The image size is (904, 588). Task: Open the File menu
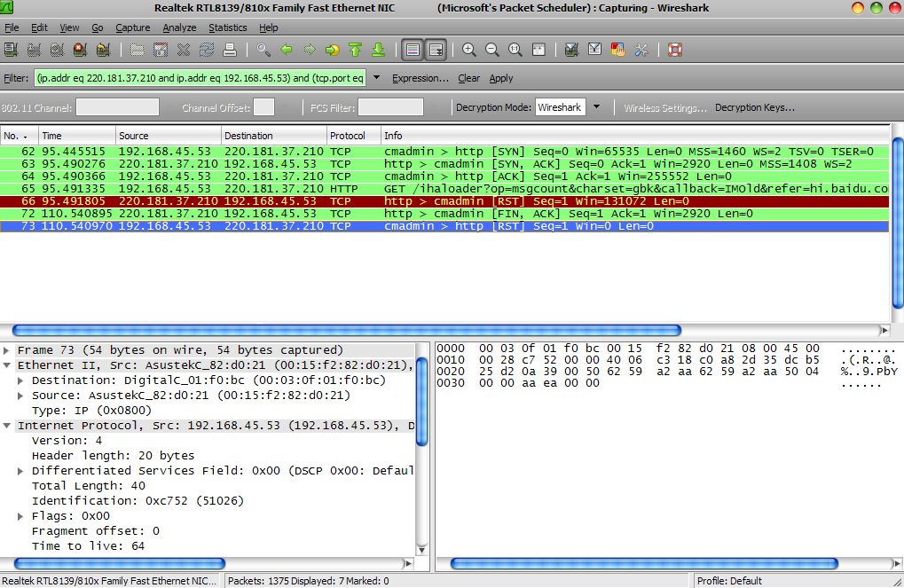[x=12, y=27]
